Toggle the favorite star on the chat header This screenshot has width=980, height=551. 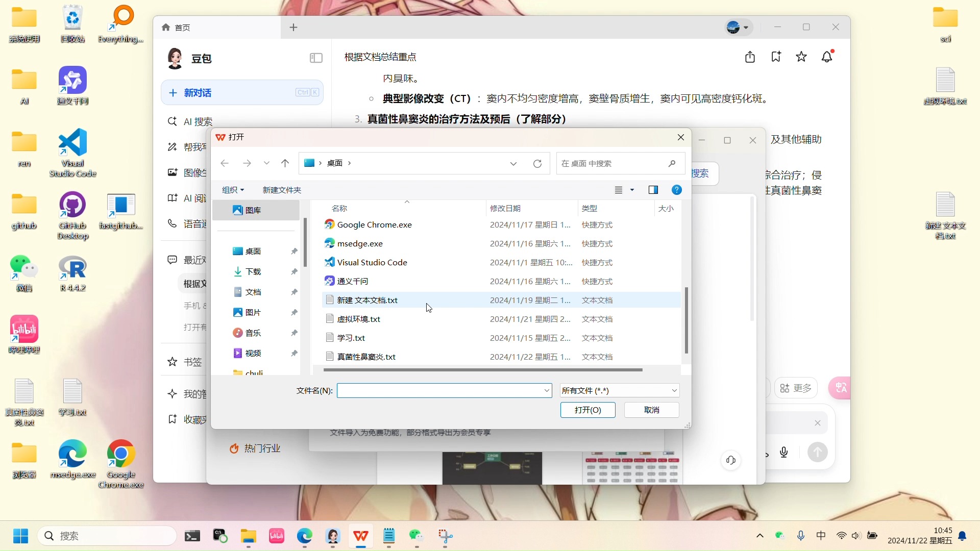801,57
